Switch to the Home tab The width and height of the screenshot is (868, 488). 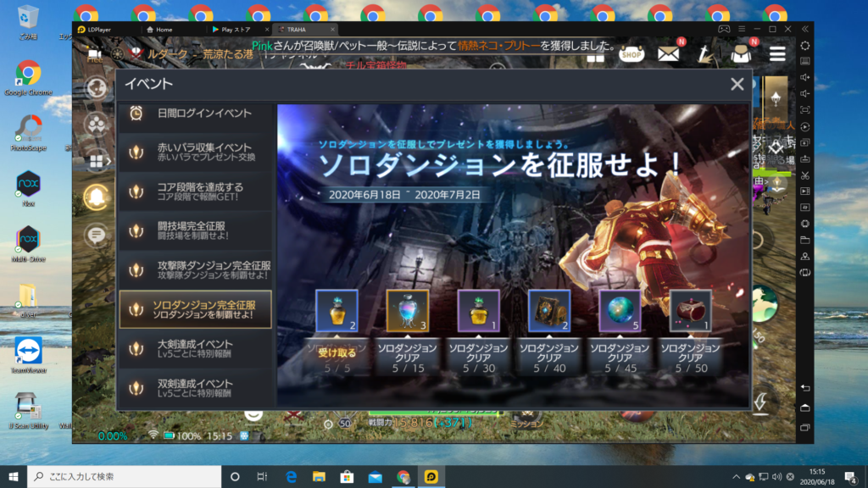[x=159, y=30]
